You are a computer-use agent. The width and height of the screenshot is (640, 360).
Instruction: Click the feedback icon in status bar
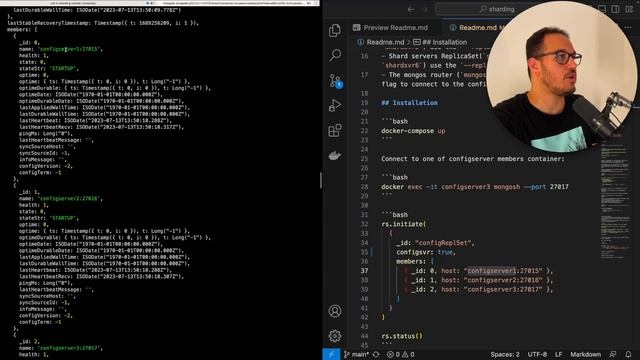(x=613, y=354)
